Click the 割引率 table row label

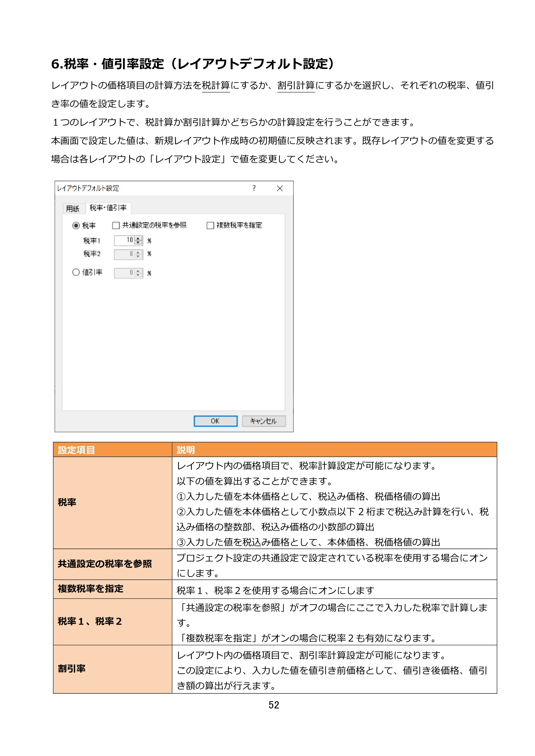point(71,669)
